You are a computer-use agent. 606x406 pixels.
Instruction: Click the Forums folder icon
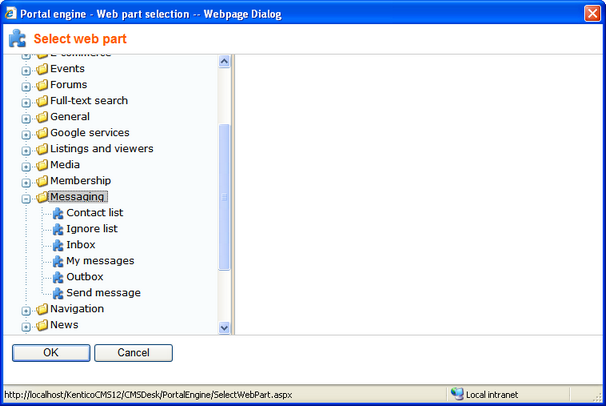point(42,85)
